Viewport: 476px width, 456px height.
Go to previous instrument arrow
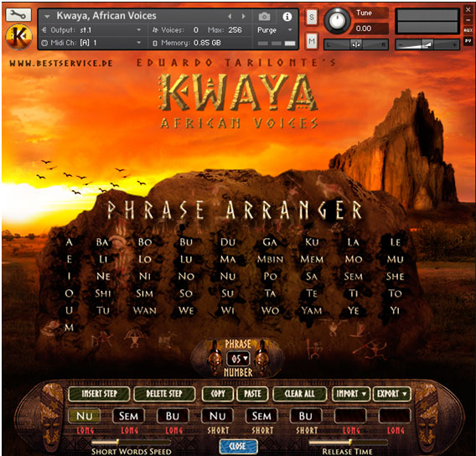(230, 16)
